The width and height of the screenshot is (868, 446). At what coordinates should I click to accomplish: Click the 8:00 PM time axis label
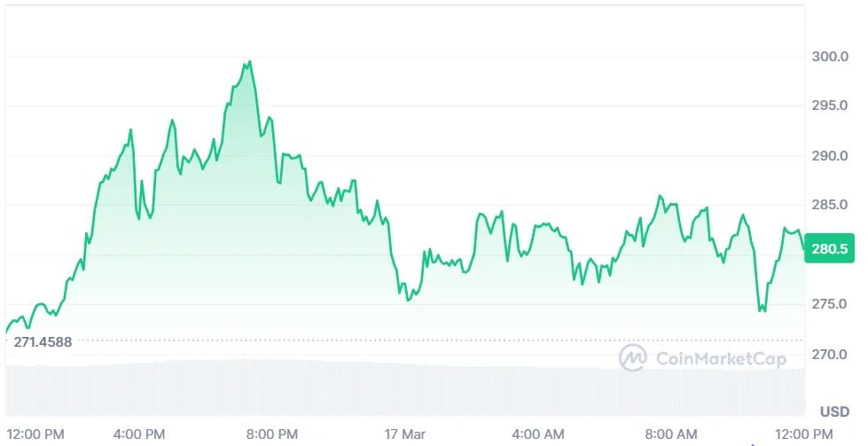[x=272, y=434]
